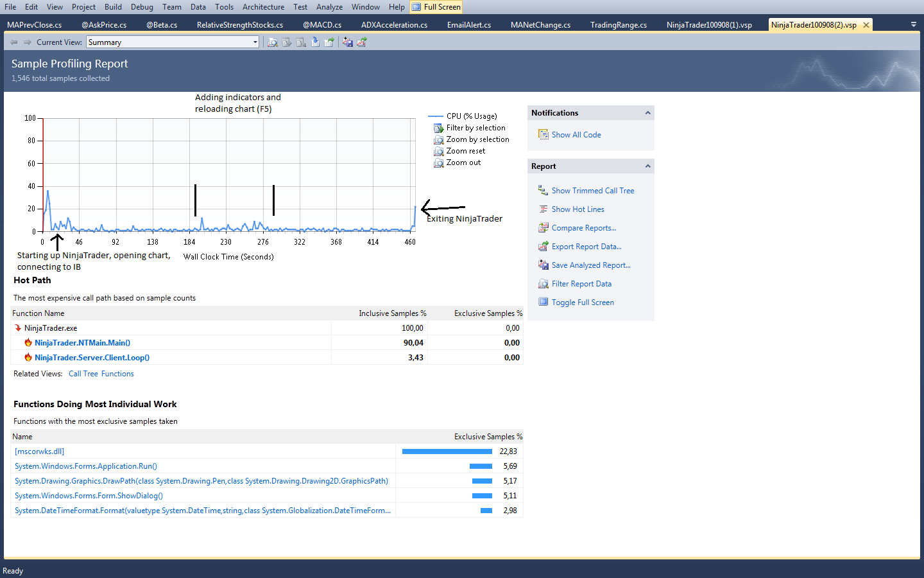Click the Save Analyzed Report icon in Report panel
The width and height of the screenshot is (924, 578).
543,265
